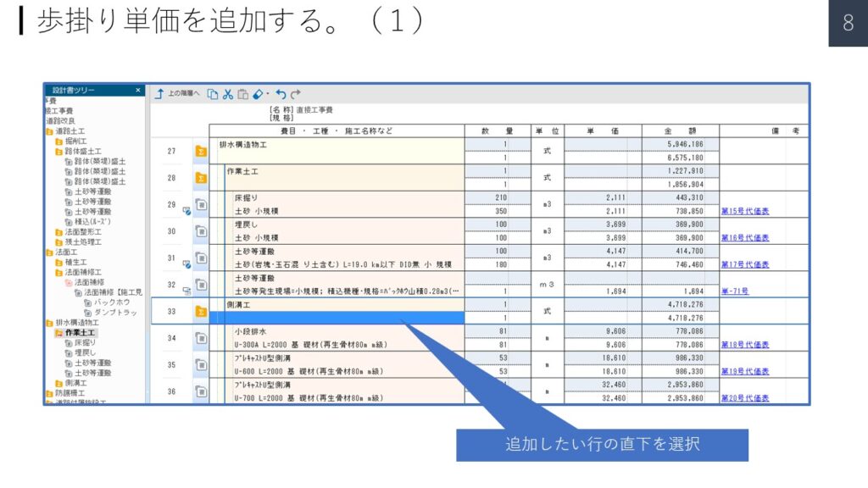Click the Undo arrow icon

coord(281,94)
